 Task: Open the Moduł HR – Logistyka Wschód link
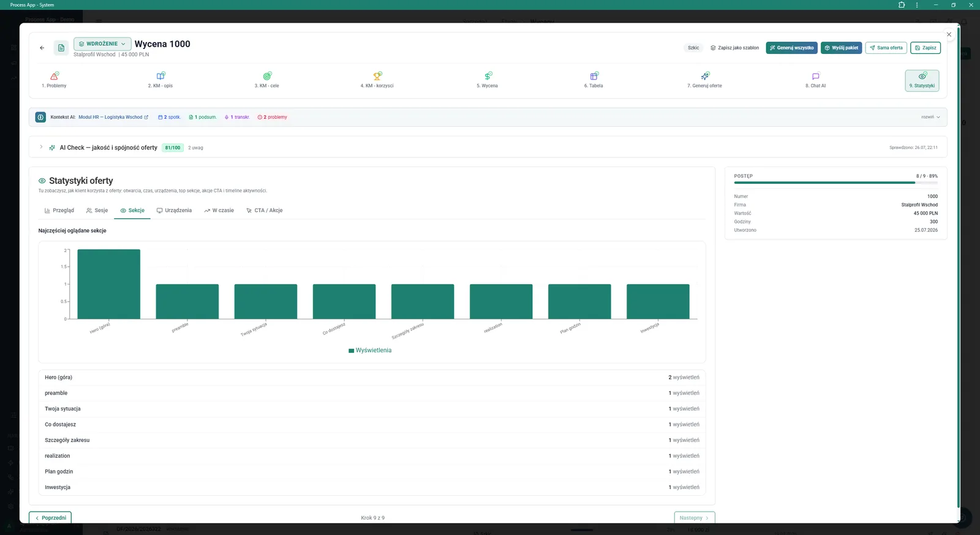coord(113,117)
